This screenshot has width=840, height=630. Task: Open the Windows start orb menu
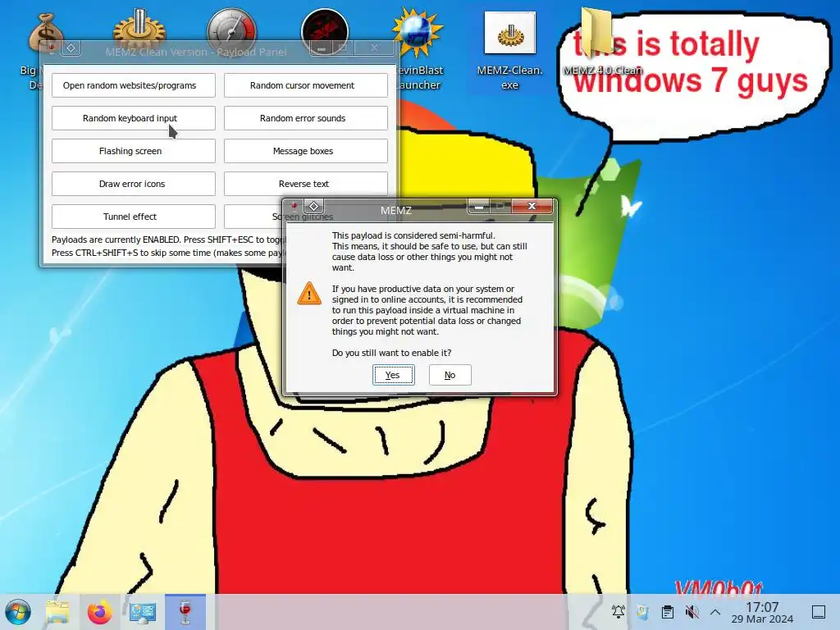(x=18, y=612)
